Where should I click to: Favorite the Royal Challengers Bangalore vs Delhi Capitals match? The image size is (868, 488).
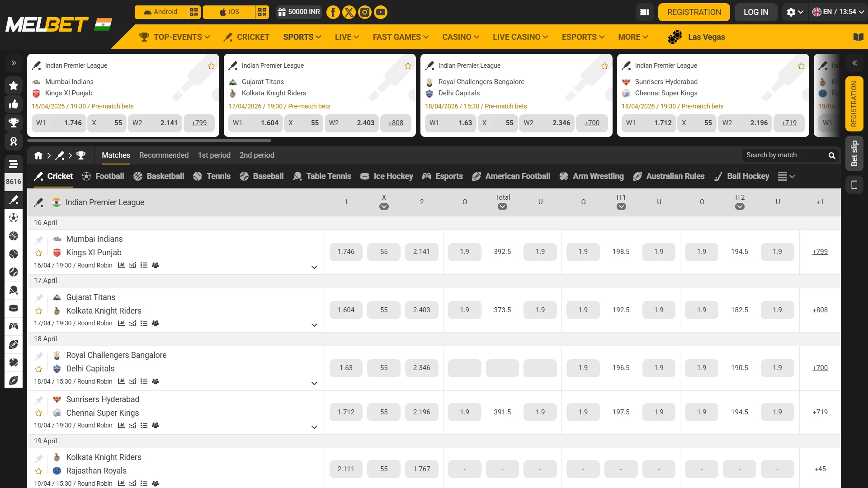pyautogui.click(x=38, y=368)
